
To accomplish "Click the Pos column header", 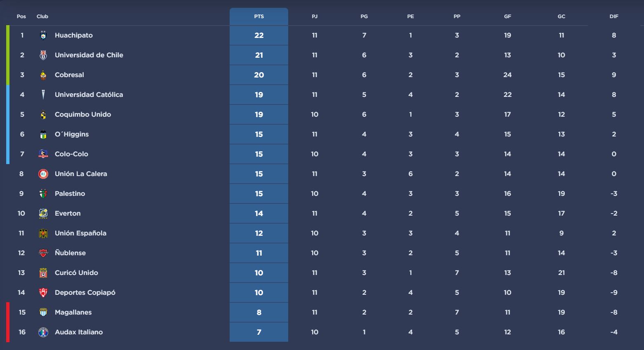I will tap(21, 16).
